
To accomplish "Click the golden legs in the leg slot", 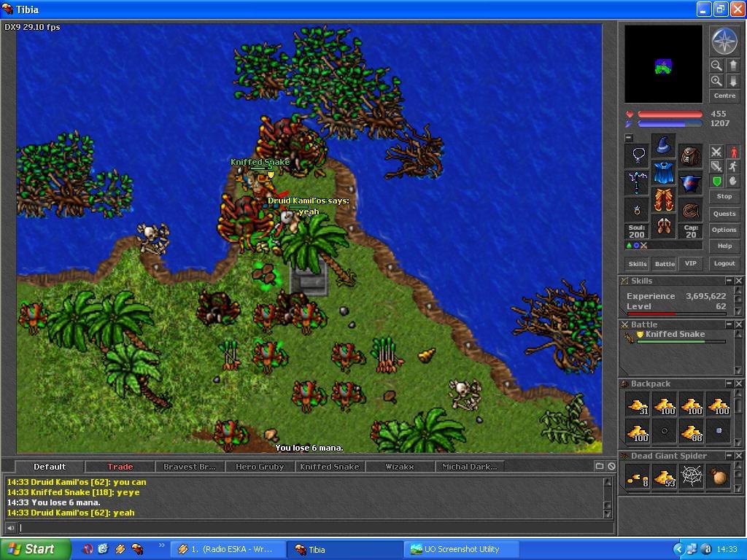I will 663,200.
